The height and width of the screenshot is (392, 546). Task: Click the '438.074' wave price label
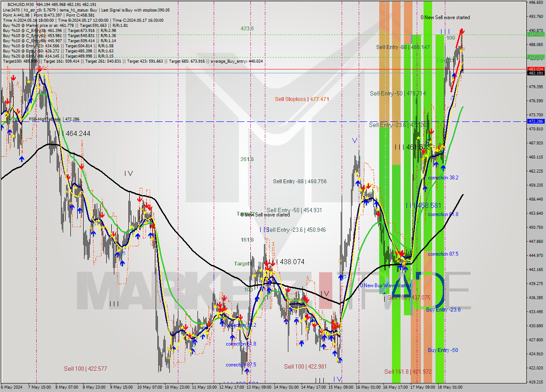pyautogui.click(x=292, y=262)
